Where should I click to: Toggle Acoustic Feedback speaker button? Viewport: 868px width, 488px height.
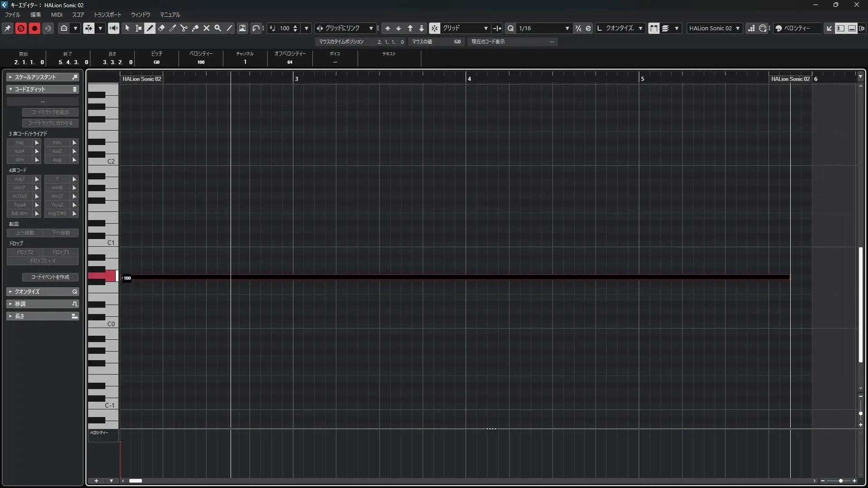[x=113, y=28]
